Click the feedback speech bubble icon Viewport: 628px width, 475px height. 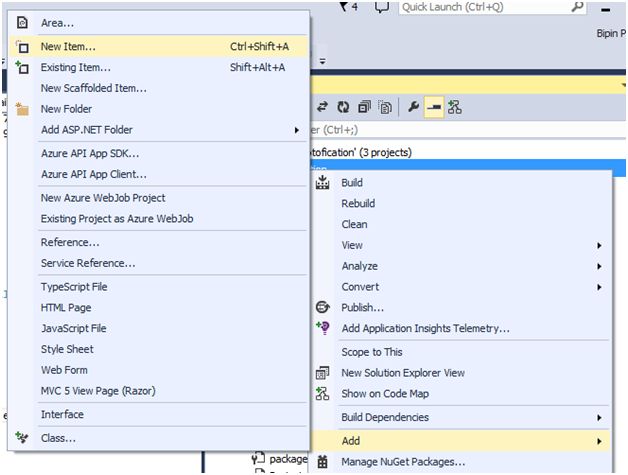point(382,7)
